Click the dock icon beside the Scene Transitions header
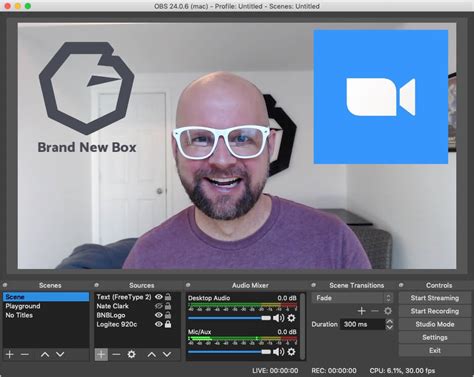Viewport: 474px width, 377px height. point(313,285)
